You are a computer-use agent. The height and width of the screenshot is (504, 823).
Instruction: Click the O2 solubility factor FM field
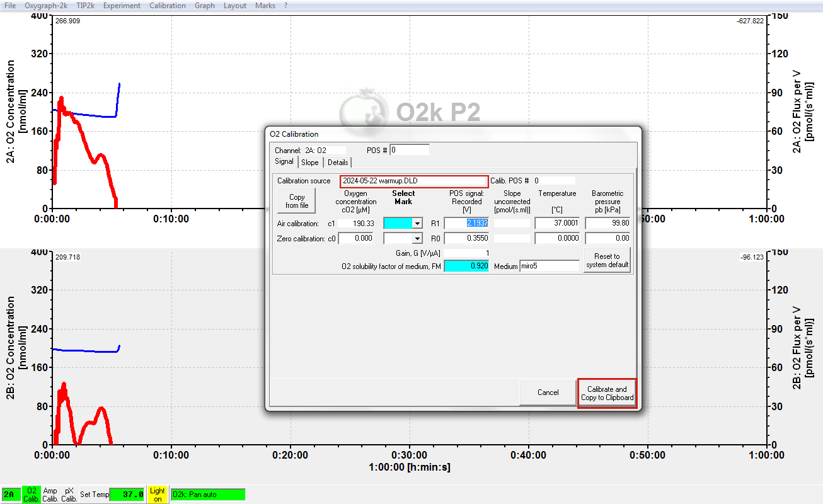466,266
